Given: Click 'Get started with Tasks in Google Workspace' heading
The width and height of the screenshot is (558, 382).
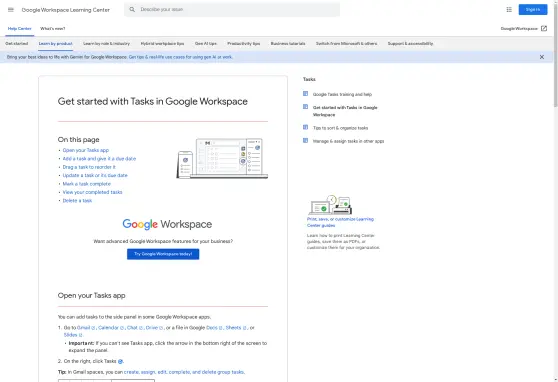Looking at the screenshot, I should point(153,101).
